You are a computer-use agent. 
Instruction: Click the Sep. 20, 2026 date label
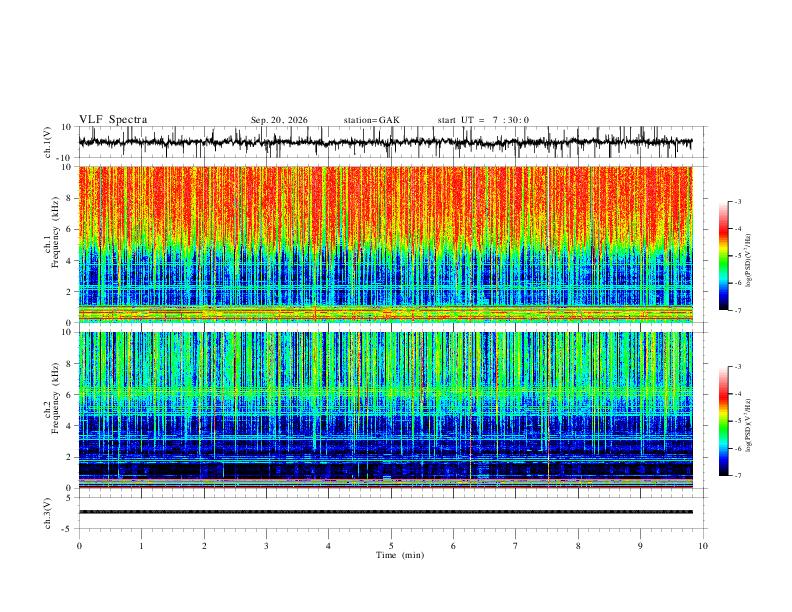coord(279,120)
